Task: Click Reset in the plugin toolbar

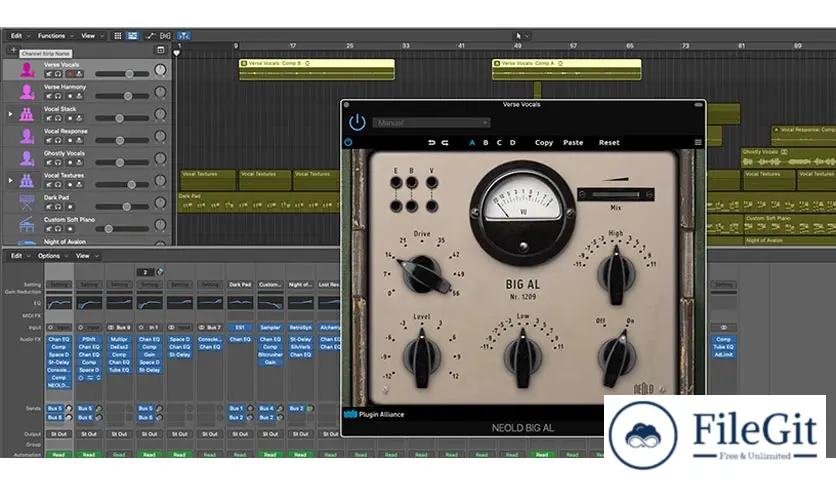Action: point(609,143)
